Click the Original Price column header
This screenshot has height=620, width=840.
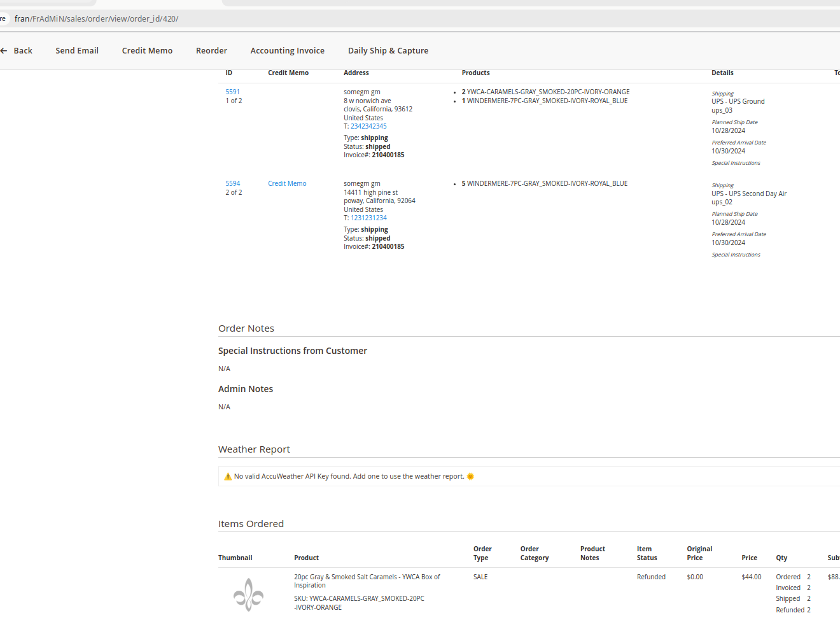click(699, 554)
